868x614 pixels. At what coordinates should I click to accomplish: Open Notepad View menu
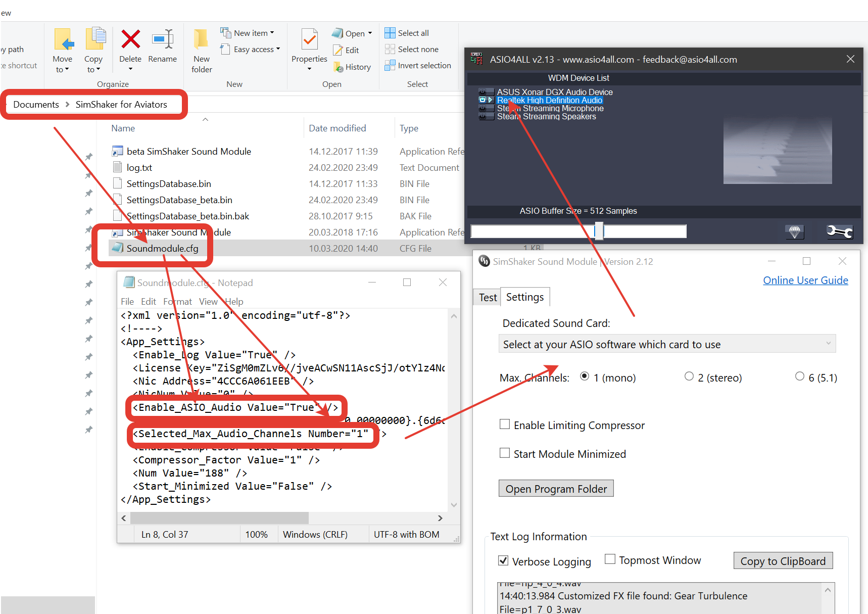[x=208, y=301]
